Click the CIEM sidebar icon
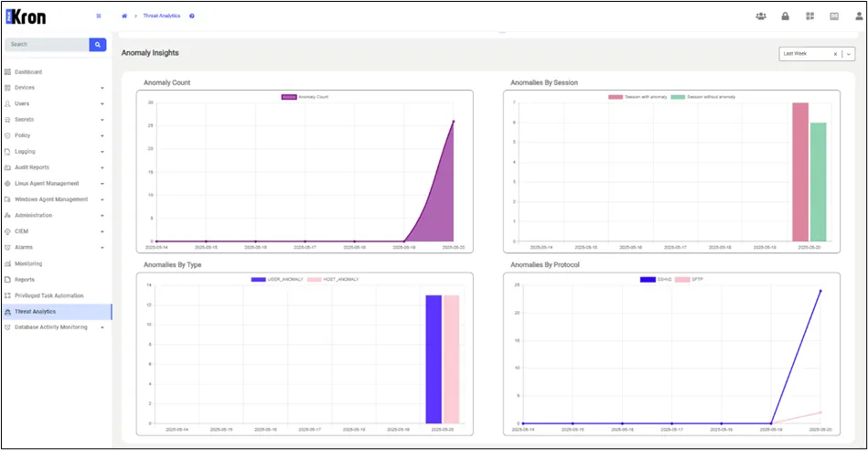This screenshot has height=450, width=868. (x=7, y=231)
